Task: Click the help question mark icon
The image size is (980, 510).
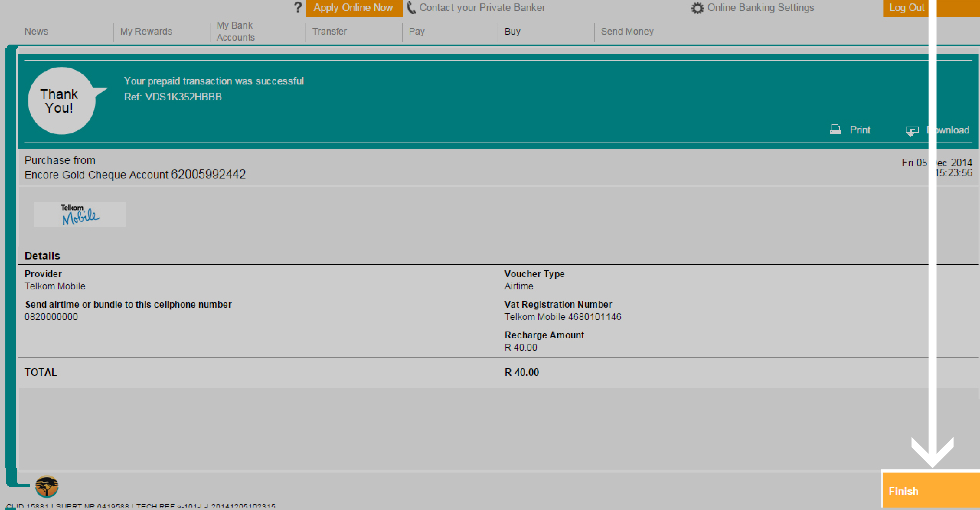Action: (298, 7)
